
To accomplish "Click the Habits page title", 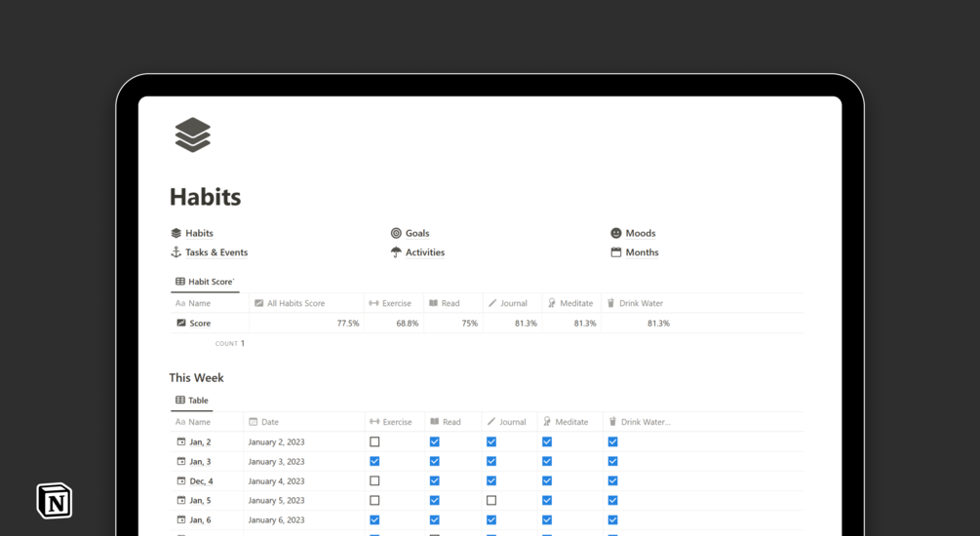I will pos(205,197).
